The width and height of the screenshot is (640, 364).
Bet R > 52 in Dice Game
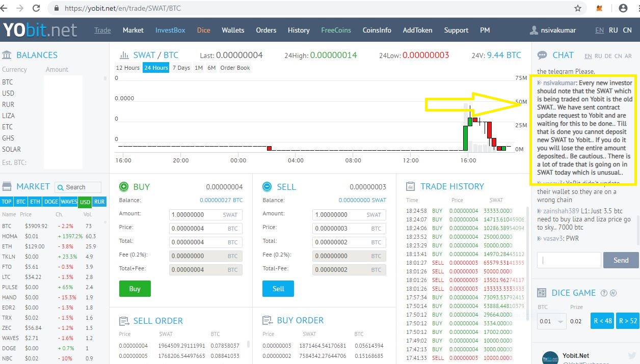tap(627, 321)
